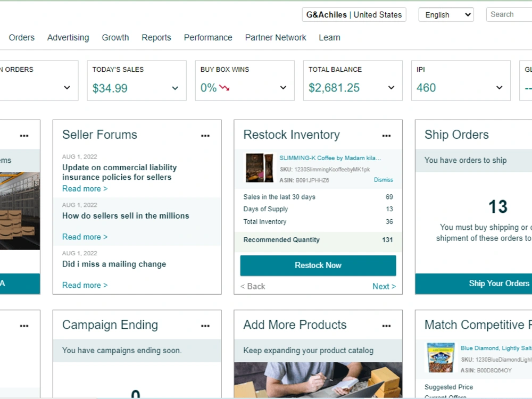Image resolution: width=532 pixels, height=399 pixels.
Task: Click Sales in the last 30 days row
Action: 318,197
